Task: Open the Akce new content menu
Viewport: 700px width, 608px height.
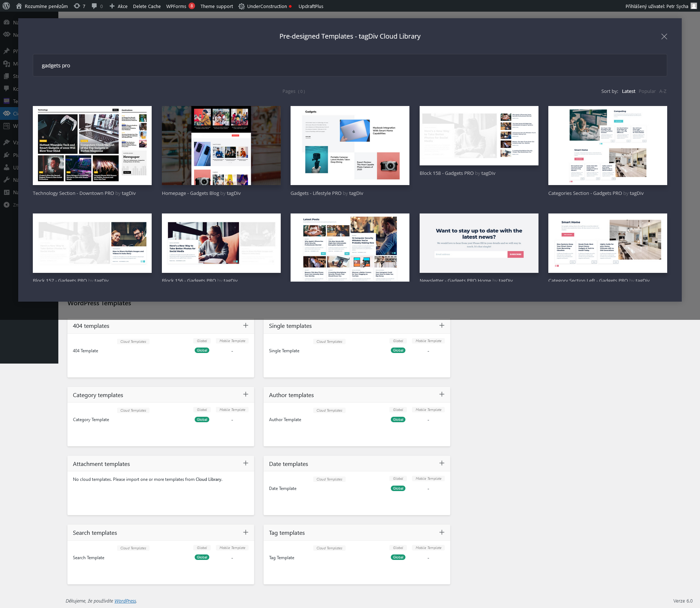Action: (x=118, y=6)
